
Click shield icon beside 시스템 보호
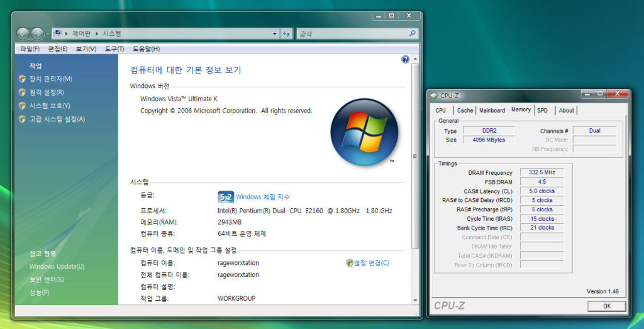[22, 106]
